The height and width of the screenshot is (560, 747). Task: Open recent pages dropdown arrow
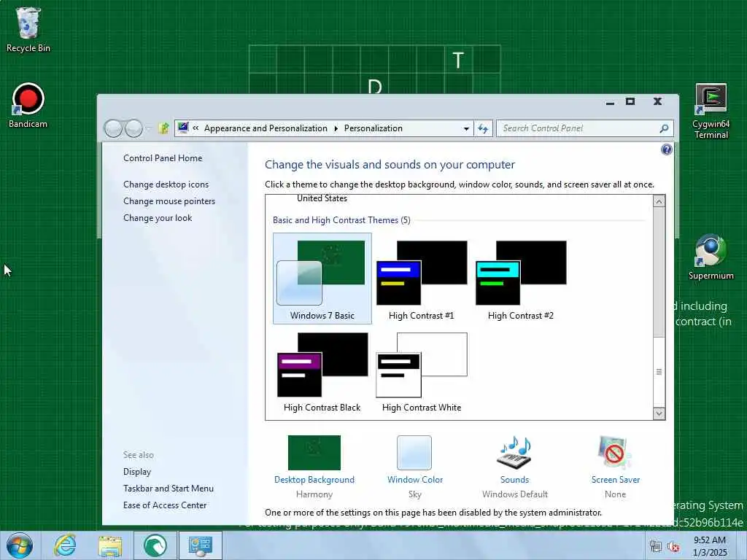click(148, 128)
